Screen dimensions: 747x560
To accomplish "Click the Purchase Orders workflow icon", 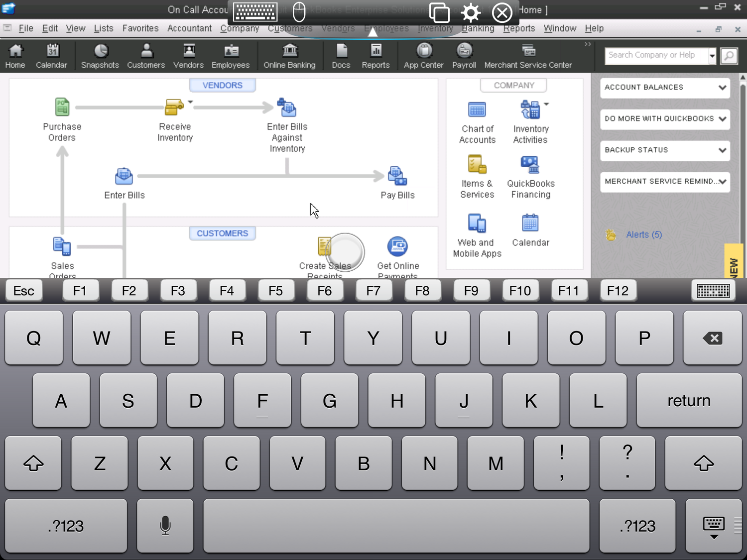I will point(62,107).
